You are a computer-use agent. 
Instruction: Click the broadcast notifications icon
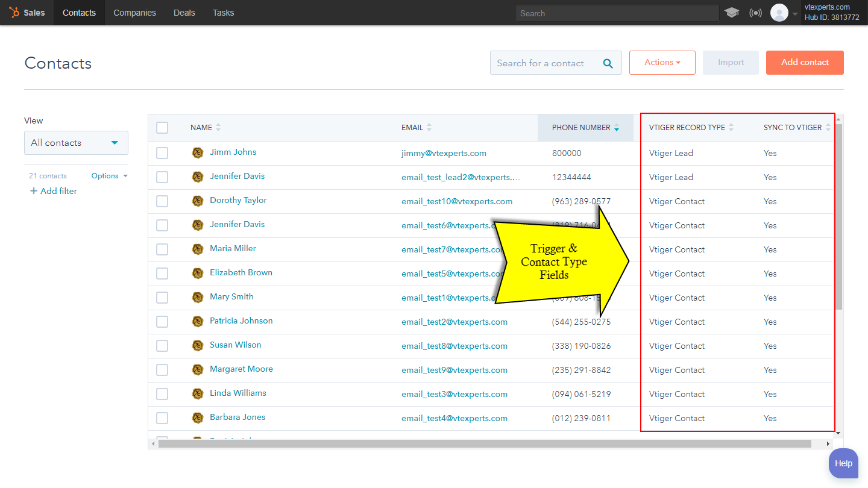click(x=755, y=13)
